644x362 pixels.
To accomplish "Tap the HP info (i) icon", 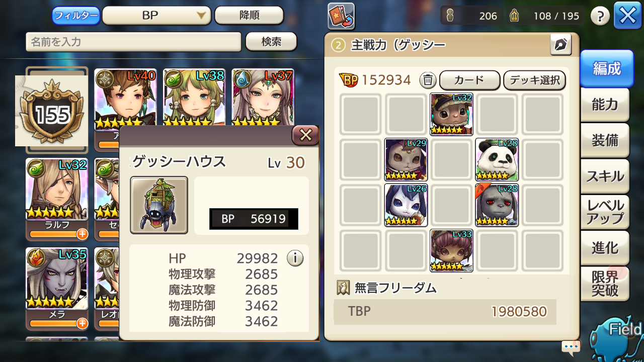I will pos(295,258).
